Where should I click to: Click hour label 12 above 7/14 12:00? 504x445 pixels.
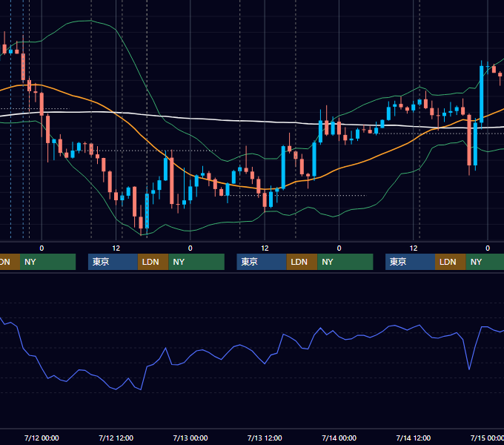click(x=414, y=248)
